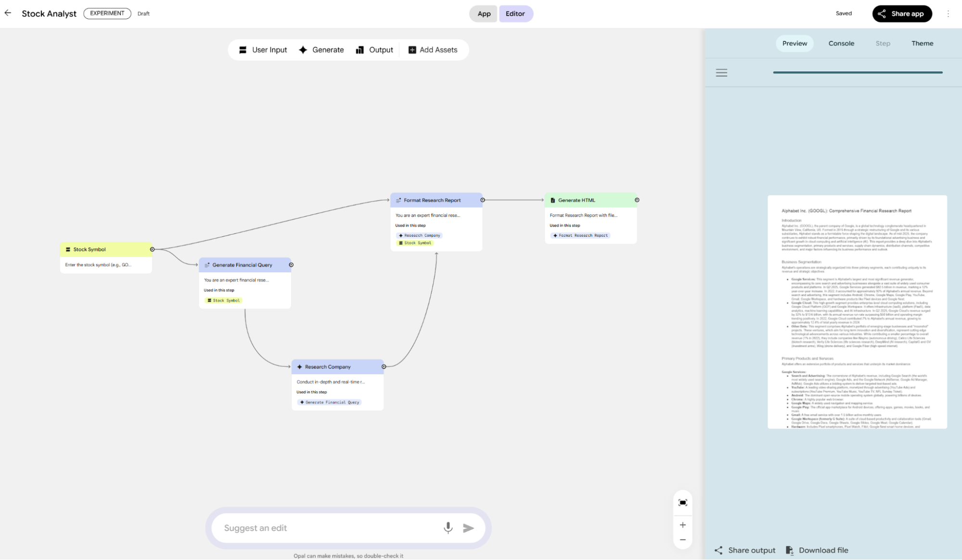Click the fit-to-screen zoom icon
962x560 pixels.
click(x=682, y=503)
